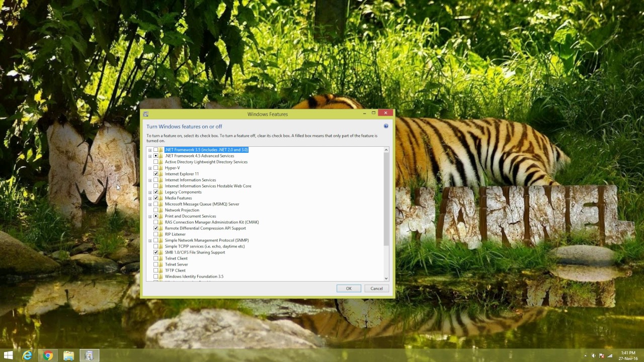Click the folder icon beside Hyper-V
This screenshot has height=362, width=644.
point(160,168)
